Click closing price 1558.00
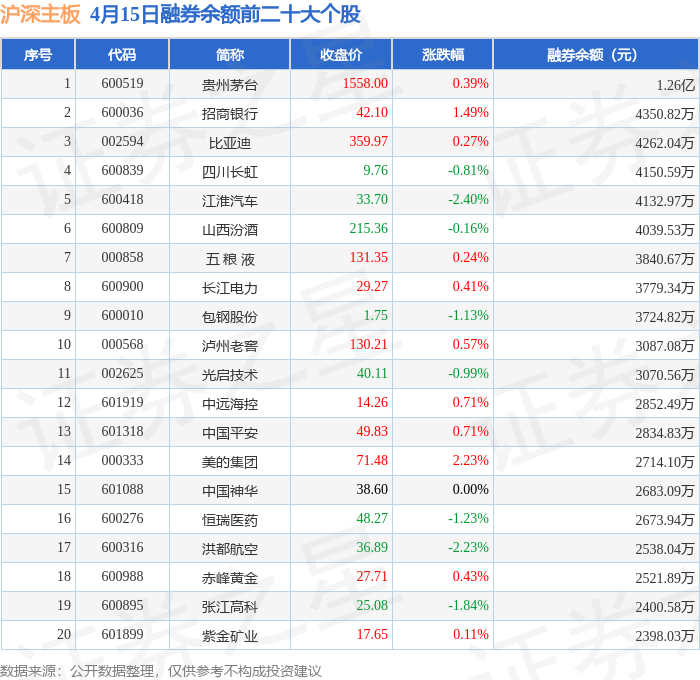This screenshot has height=680, width=700. click(365, 83)
